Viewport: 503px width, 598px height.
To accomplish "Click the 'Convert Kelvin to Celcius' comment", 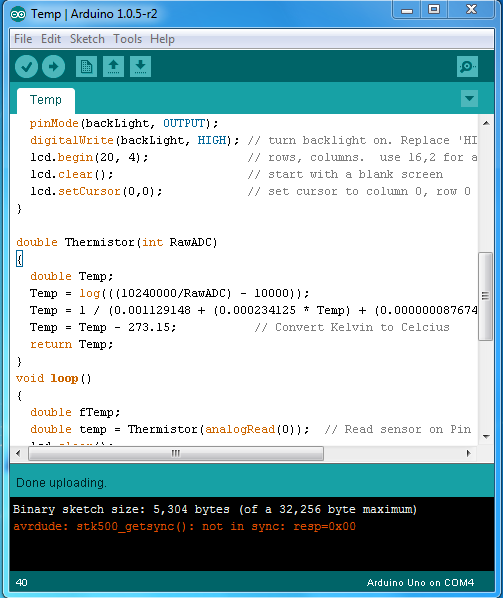I will click(x=352, y=328).
